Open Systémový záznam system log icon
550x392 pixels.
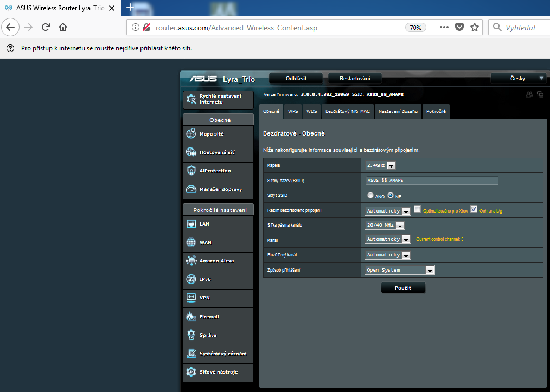191,354
